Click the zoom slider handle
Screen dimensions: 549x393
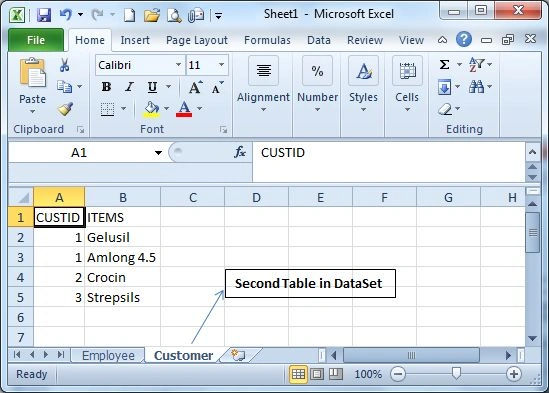[x=456, y=373]
